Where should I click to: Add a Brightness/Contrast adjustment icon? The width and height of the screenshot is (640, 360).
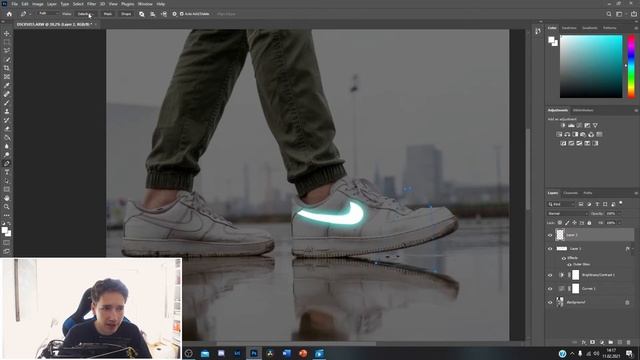(x=563, y=125)
